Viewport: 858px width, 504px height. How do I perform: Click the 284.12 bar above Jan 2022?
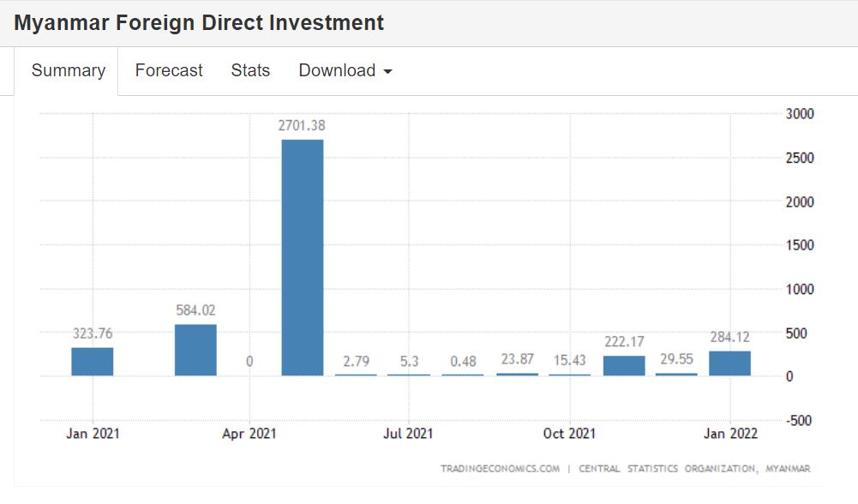[729, 363]
